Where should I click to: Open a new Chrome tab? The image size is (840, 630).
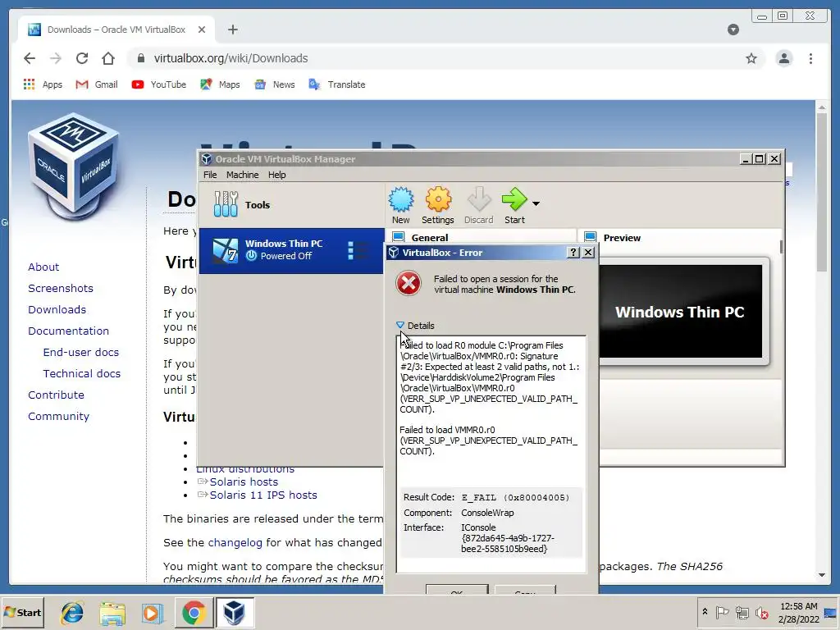point(232,30)
